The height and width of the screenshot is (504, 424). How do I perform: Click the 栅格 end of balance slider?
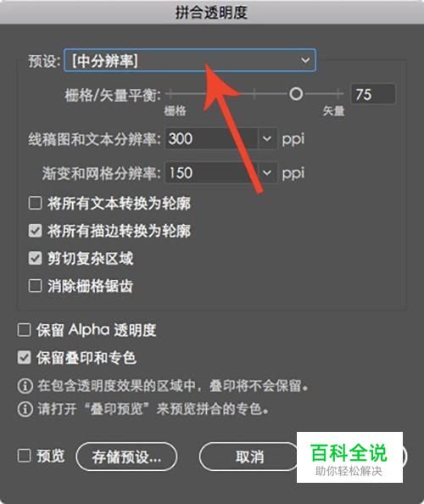pyautogui.click(x=175, y=111)
